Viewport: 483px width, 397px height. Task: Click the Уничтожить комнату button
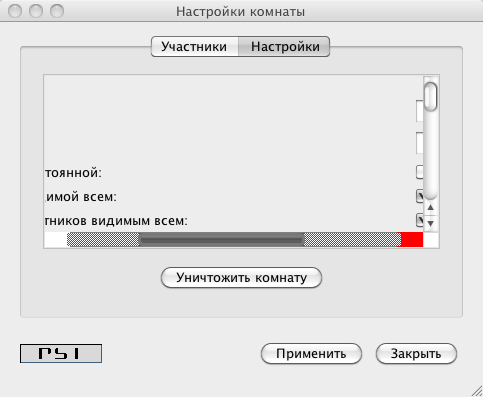pyautogui.click(x=241, y=278)
